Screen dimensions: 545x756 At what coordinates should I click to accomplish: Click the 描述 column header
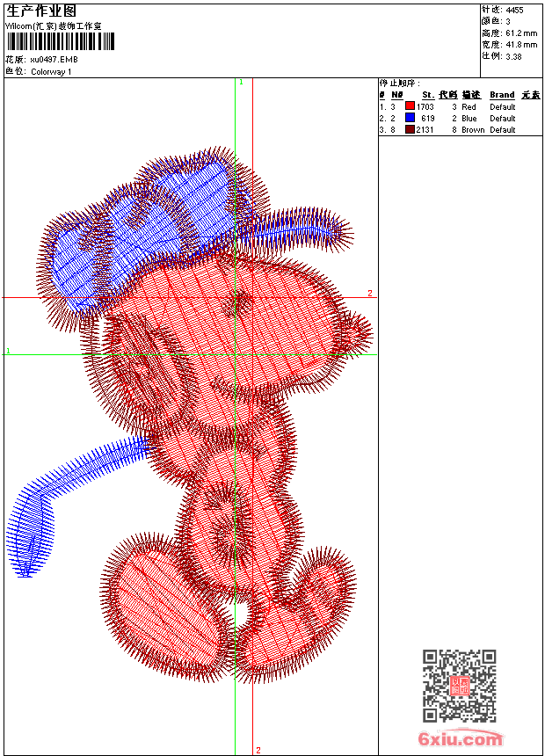pyautogui.click(x=471, y=95)
